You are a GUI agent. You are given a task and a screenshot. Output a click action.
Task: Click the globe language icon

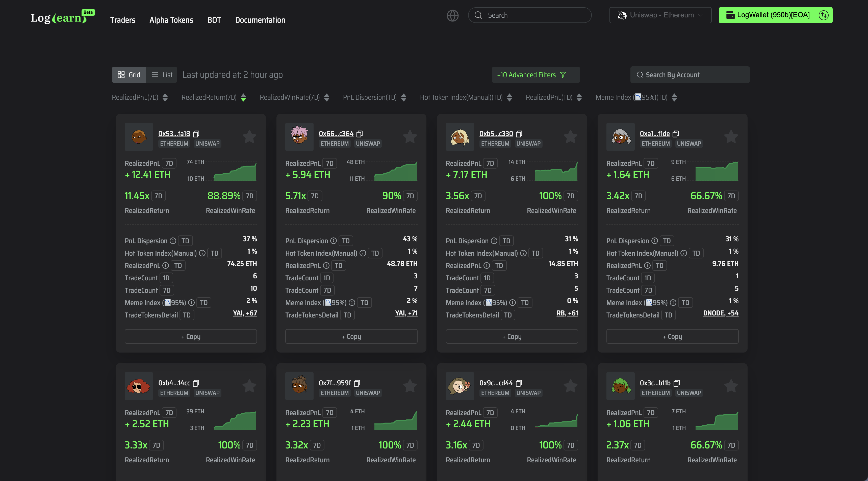(452, 15)
